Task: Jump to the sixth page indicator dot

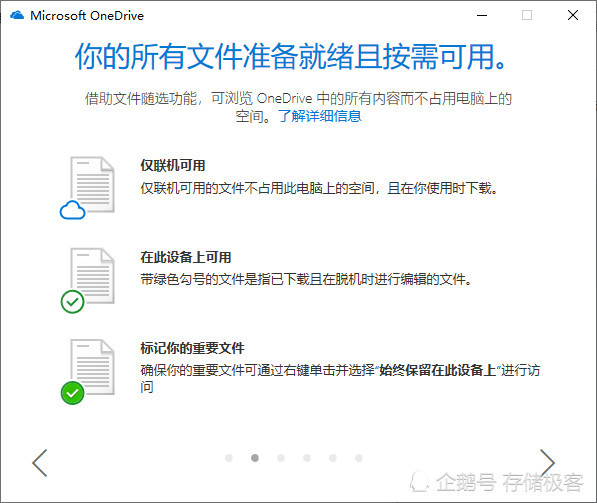Action: click(x=359, y=458)
